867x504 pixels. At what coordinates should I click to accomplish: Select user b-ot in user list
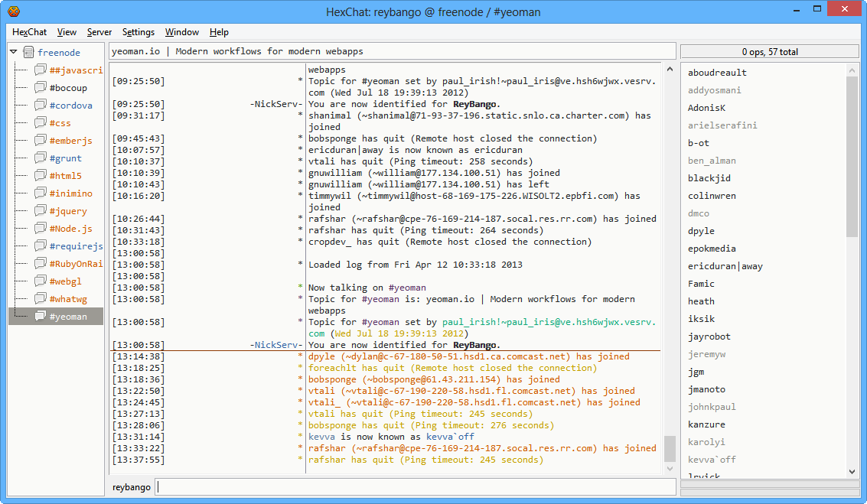point(698,143)
